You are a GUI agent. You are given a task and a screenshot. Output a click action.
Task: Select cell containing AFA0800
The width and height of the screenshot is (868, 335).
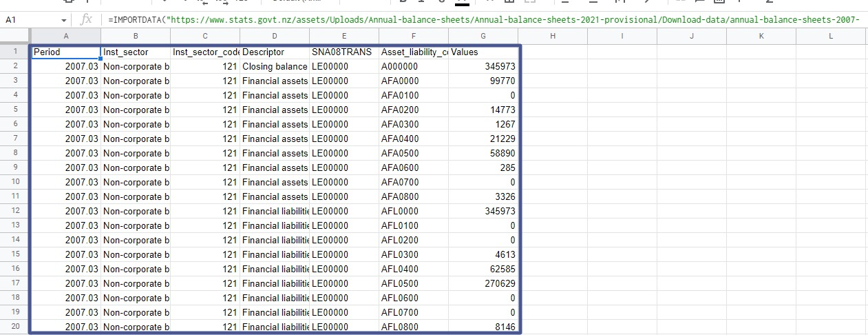pyautogui.click(x=414, y=196)
